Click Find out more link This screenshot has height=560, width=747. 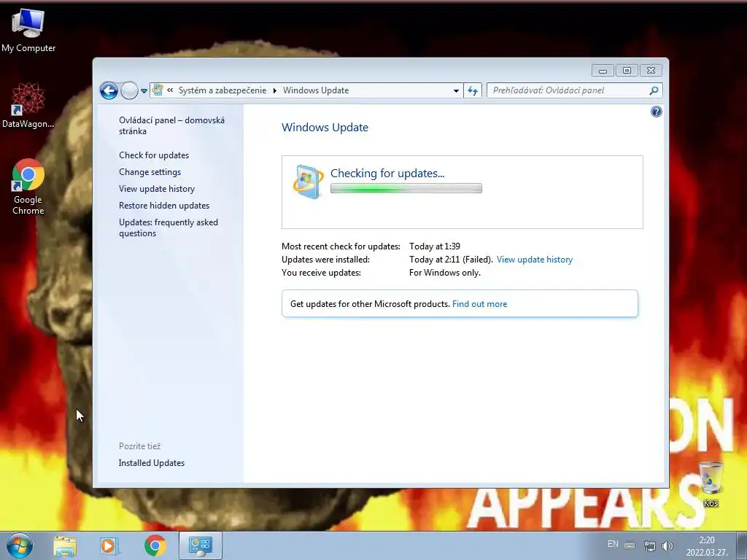tap(479, 304)
